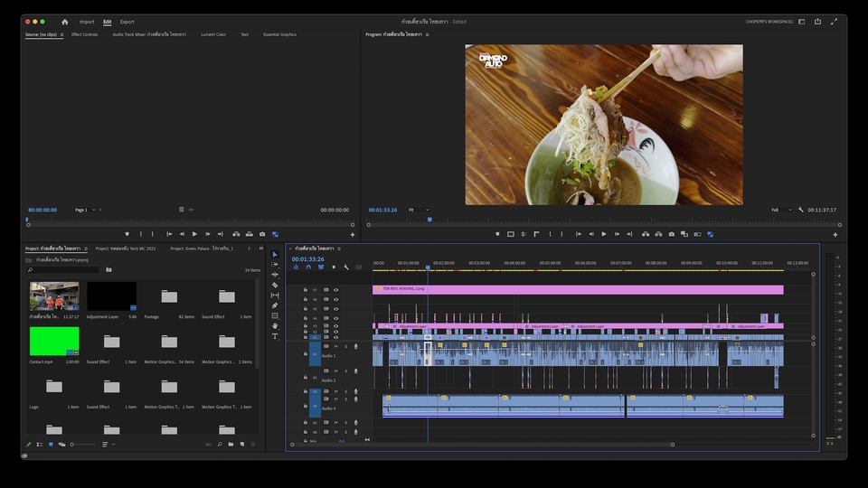The height and width of the screenshot is (488, 868).
Task: Toggle Snap in timeline magnet icon
Action: 308,267
